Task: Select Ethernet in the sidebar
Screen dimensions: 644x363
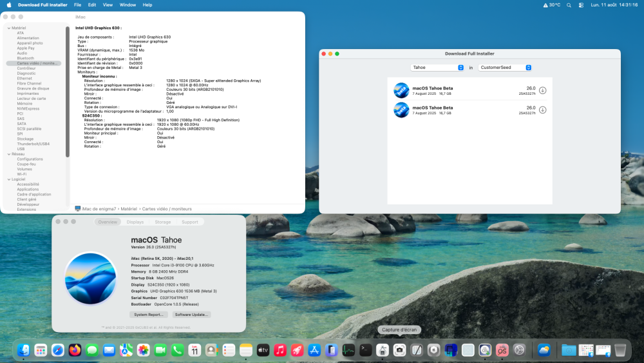Action: coord(24,79)
